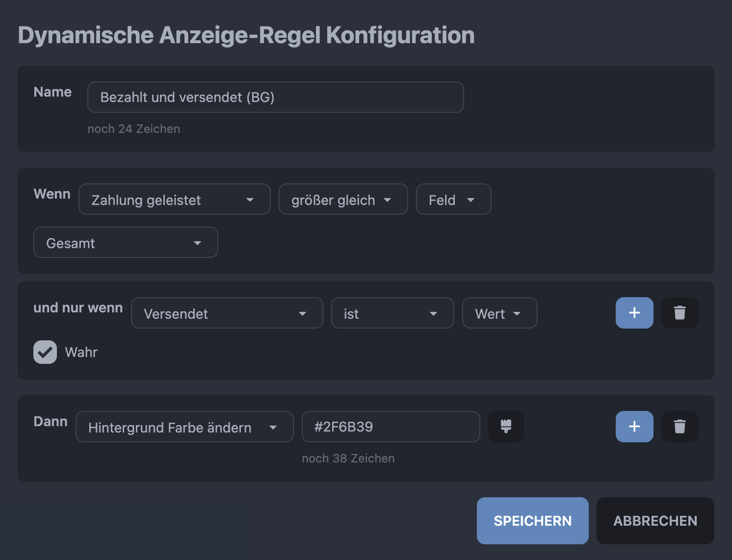Add another condition with the plus icon beside Wert
The width and height of the screenshot is (732, 560).
[634, 313]
